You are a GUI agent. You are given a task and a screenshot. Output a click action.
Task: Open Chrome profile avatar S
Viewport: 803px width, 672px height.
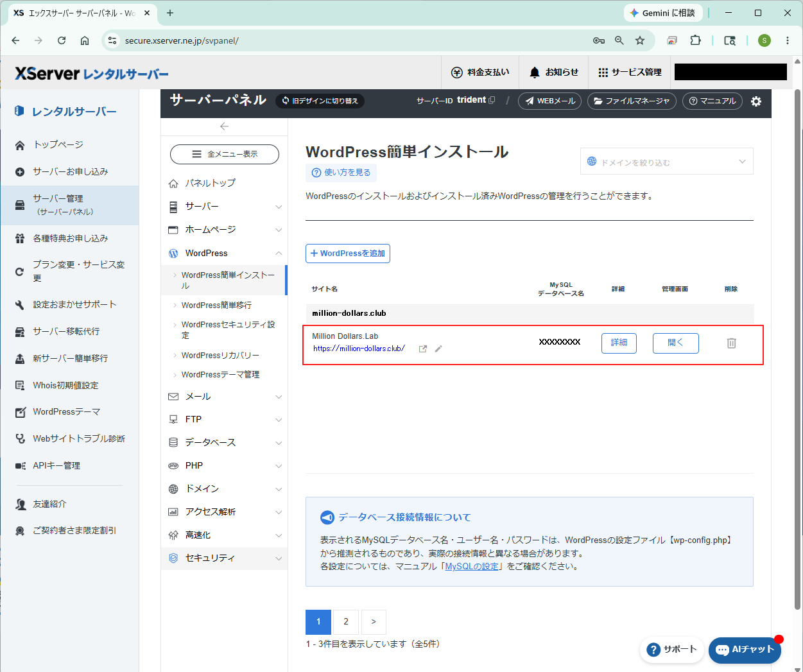[764, 40]
